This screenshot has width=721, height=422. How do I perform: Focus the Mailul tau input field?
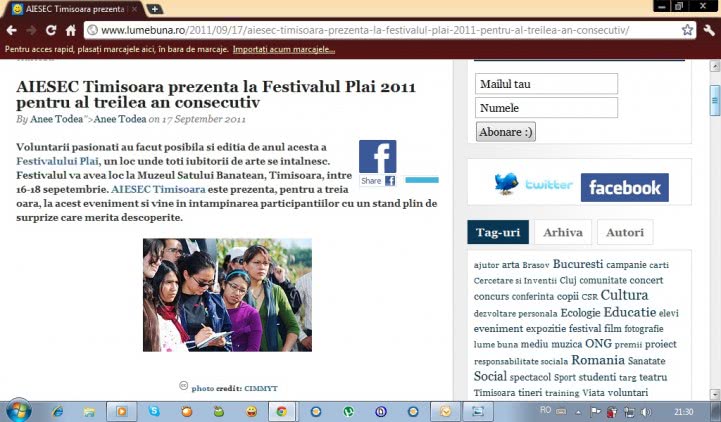click(x=546, y=84)
